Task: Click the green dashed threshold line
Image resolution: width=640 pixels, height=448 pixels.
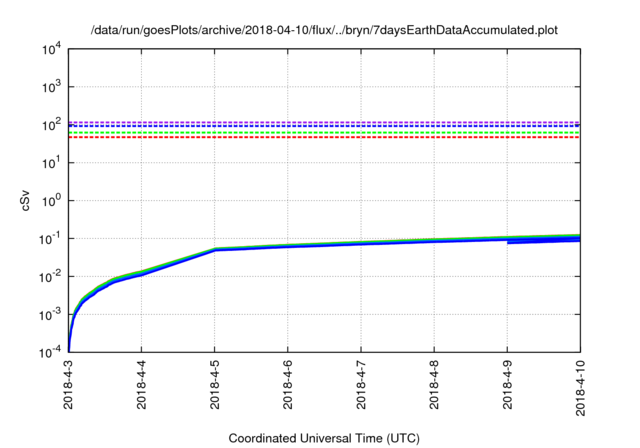Action: (x=324, y=133)
